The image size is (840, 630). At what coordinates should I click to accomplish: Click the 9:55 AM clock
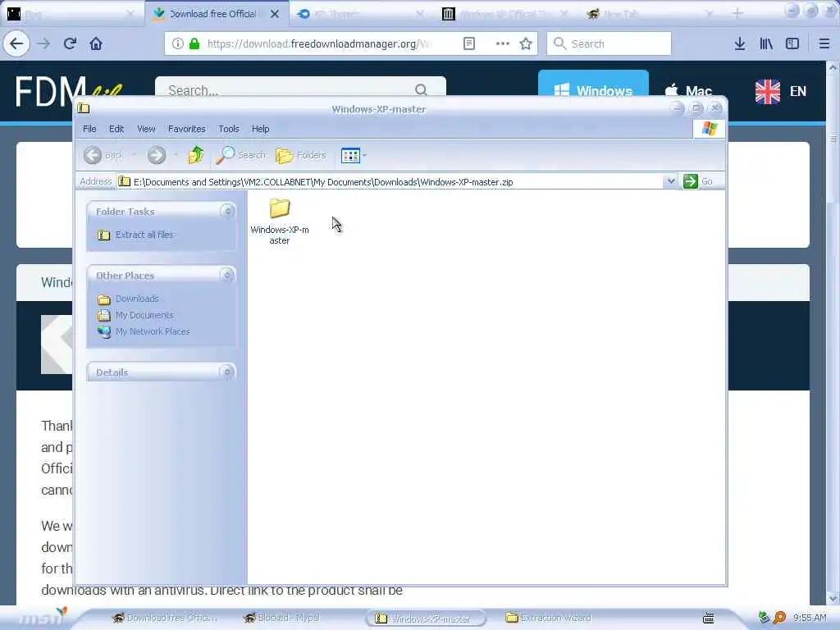[x=810, y=618]
